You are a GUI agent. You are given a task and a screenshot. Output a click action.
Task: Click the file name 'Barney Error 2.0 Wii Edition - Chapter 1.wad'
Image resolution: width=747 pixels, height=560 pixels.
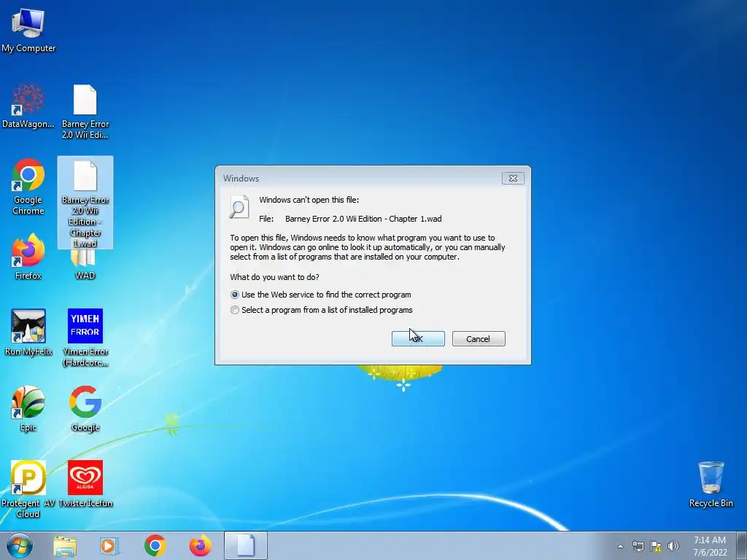[363, 219]
